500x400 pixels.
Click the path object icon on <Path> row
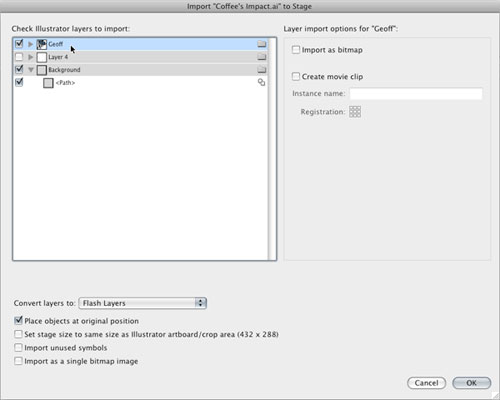point(262,82)
